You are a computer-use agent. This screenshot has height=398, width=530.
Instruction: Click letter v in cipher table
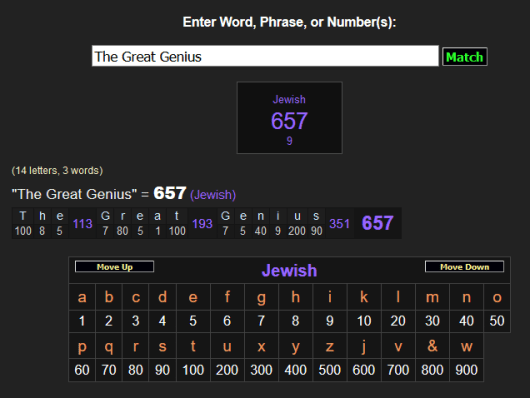(398, 346)
